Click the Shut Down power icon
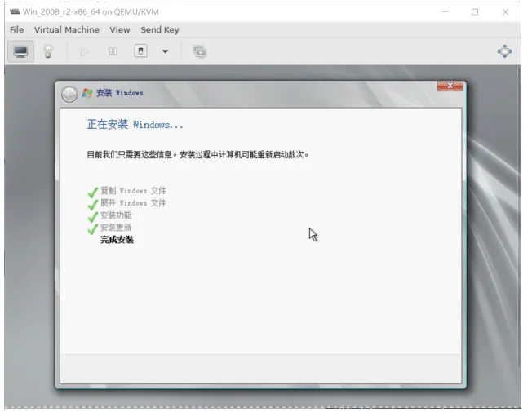 pos(140,51)
